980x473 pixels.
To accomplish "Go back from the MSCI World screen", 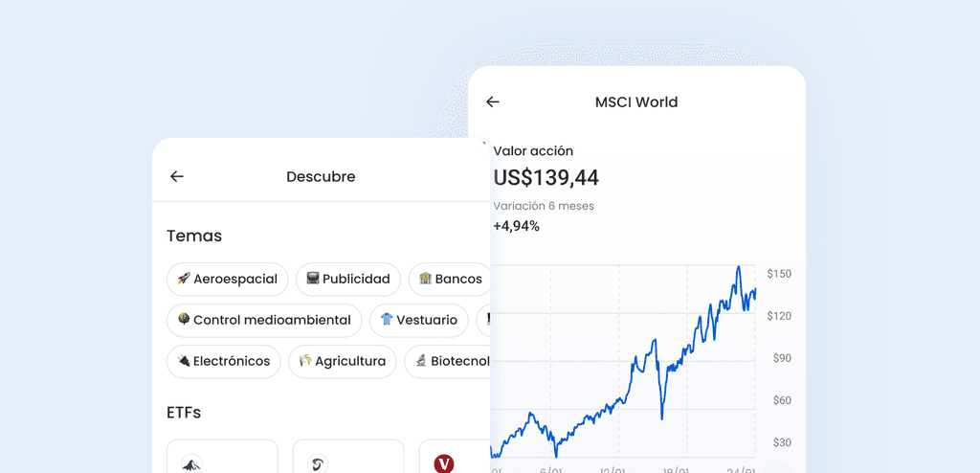I will (x=493, y=102).
